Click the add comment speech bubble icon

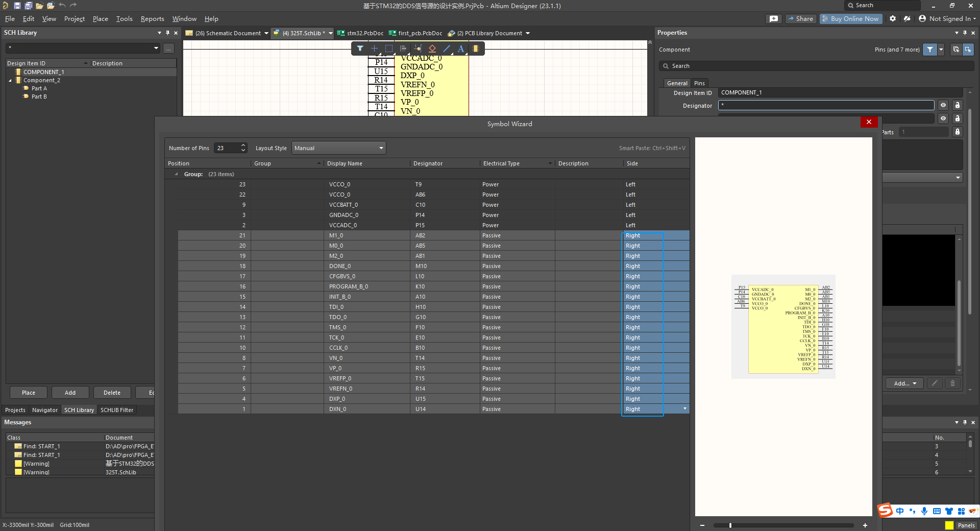(x=774, y=18)
